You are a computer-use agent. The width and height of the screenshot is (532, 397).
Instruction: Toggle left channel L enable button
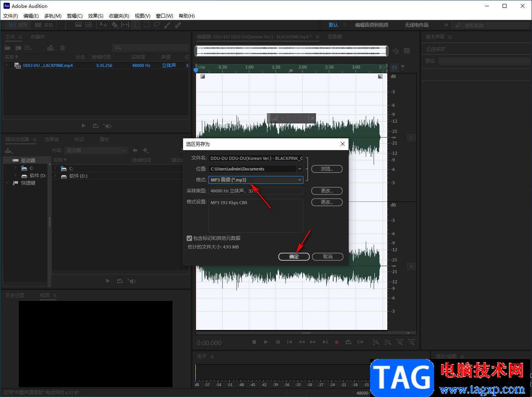pyautogui.click(x=411, y=138)
